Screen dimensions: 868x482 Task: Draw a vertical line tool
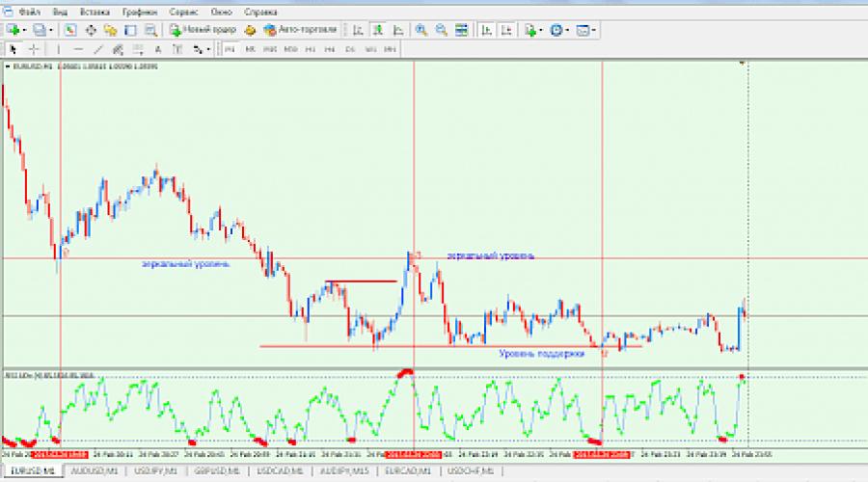(x=58, y=49)
